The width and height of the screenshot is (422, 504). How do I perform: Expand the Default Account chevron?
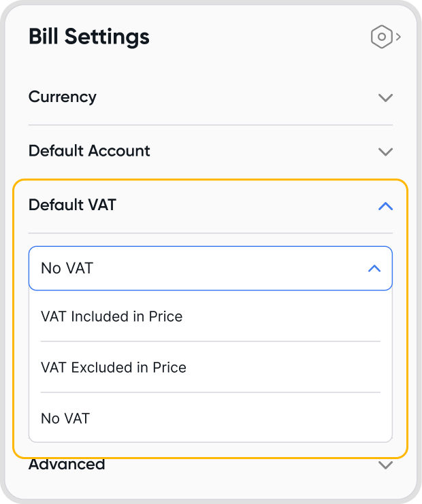pos(385,151)
